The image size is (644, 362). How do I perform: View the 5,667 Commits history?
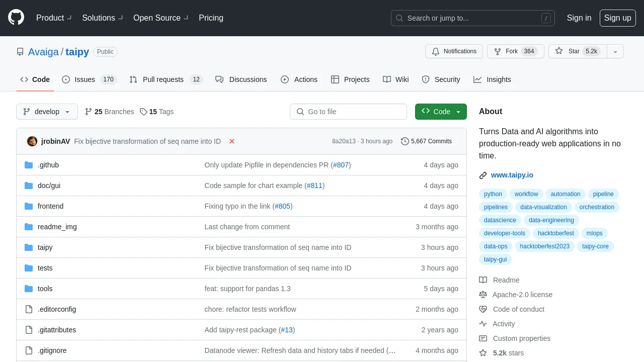[x=426, y=141]
